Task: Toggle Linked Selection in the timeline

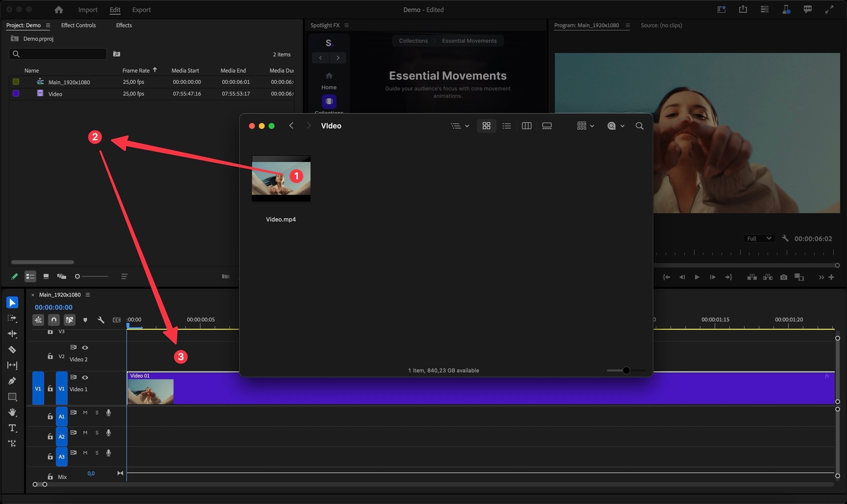Action: (x=70, y=320)
